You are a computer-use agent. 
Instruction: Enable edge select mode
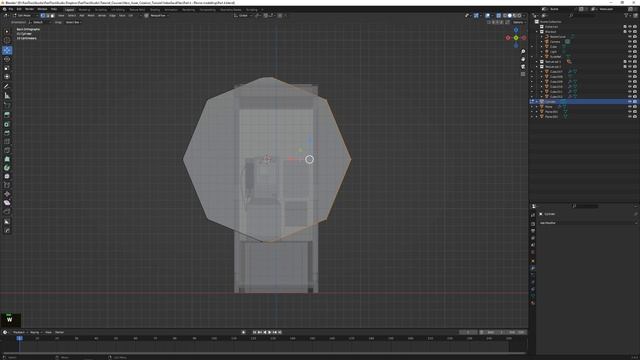(x=47, y=16)
